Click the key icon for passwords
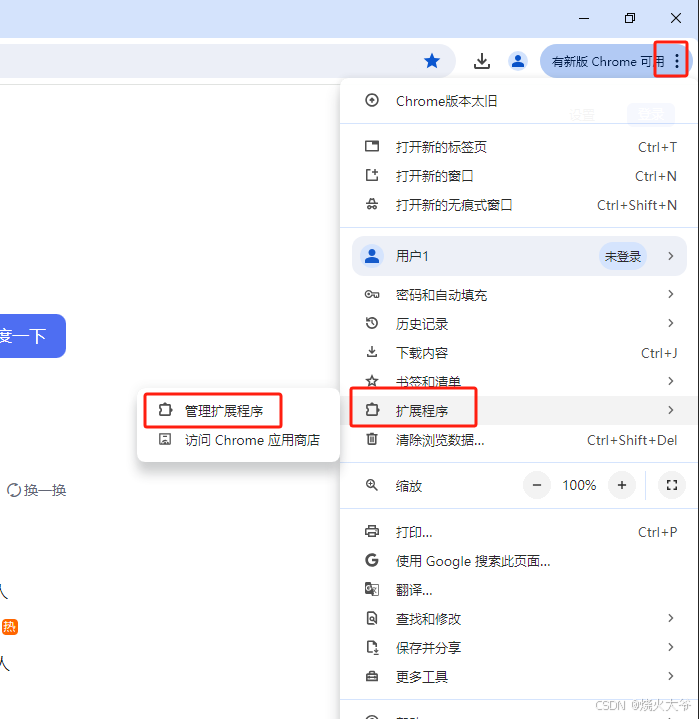Viewport: 699px width, 719px height. click(x=372, y=294)
